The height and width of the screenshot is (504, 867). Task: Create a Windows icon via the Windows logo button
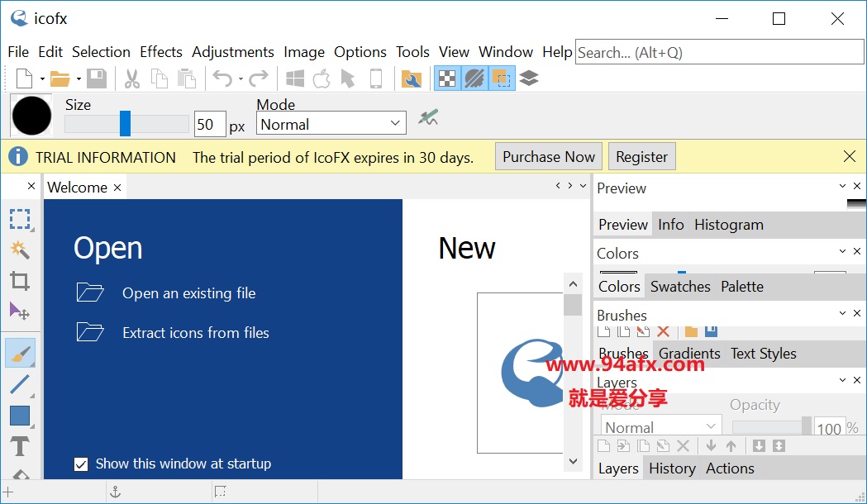[295, 78]
